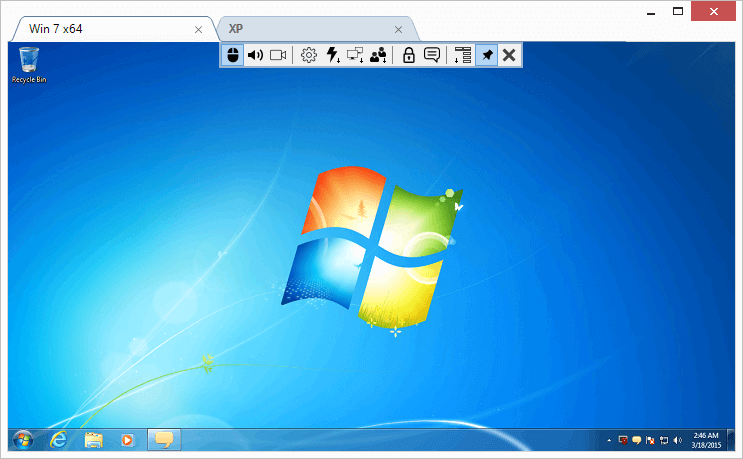Screen dimensions: 743x459
Task: Select the Recycle Bin desktop icon
Action: 29,65
